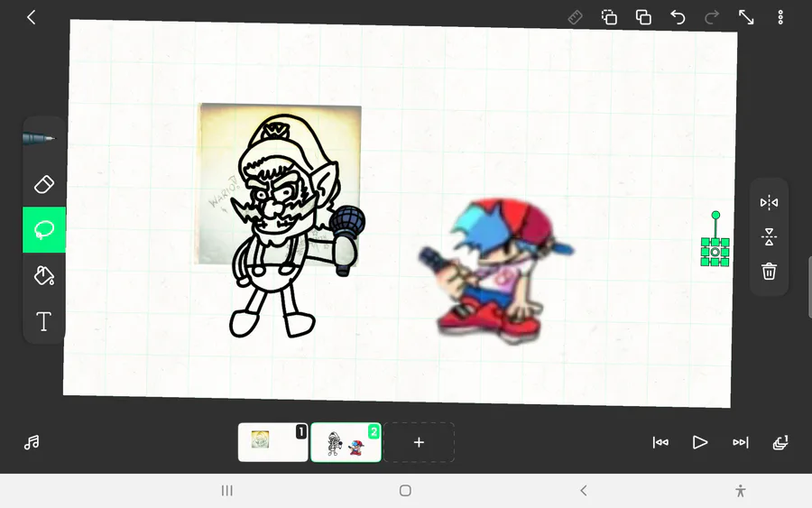Open the accessibility shortcut icon
This screenshot has height=508, width=812.
click(x=741, y=490)
